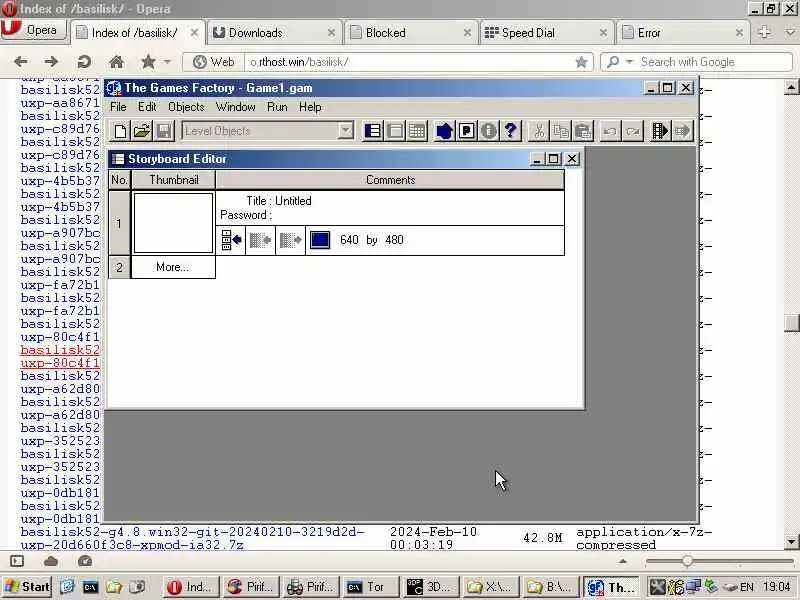The height and width of the screenshot is (600, 800).
Task: Run the game with the filmstrip play icon
Action: pos(660,131)
